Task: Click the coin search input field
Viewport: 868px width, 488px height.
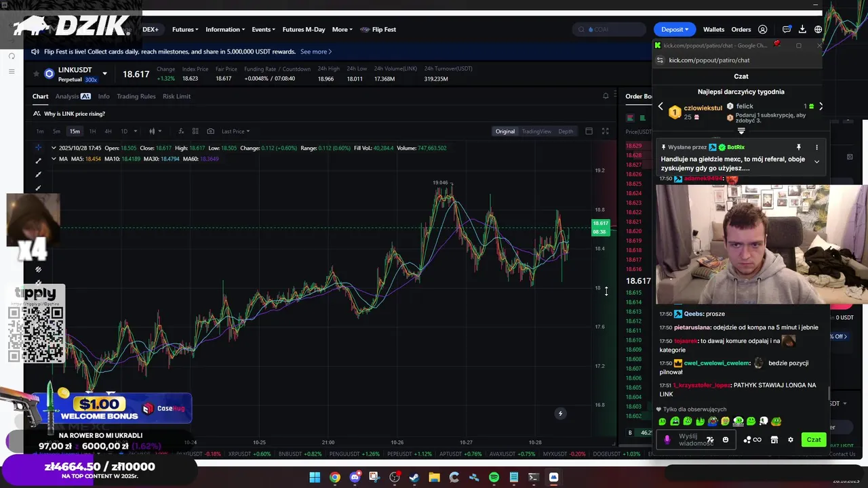Action: (609, 30)
